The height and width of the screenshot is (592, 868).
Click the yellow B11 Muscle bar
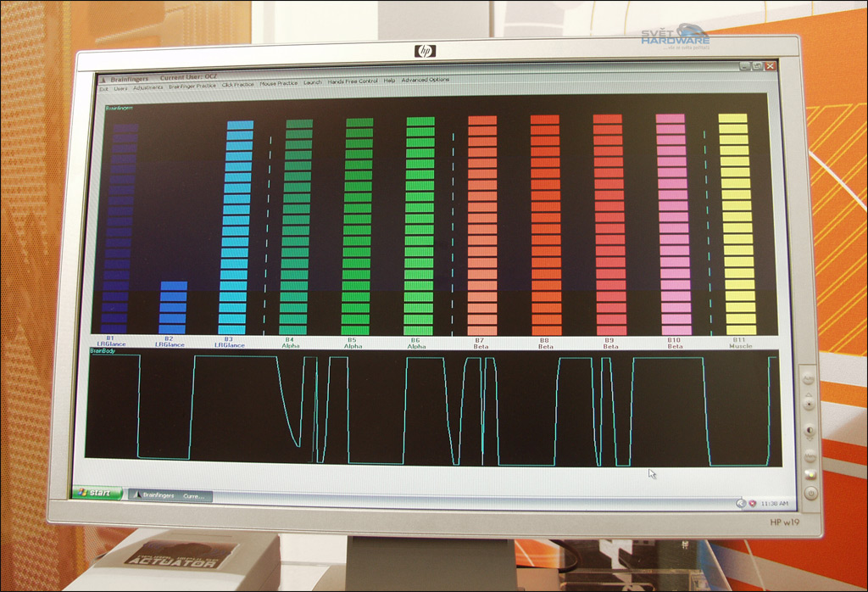pos(736,224)
